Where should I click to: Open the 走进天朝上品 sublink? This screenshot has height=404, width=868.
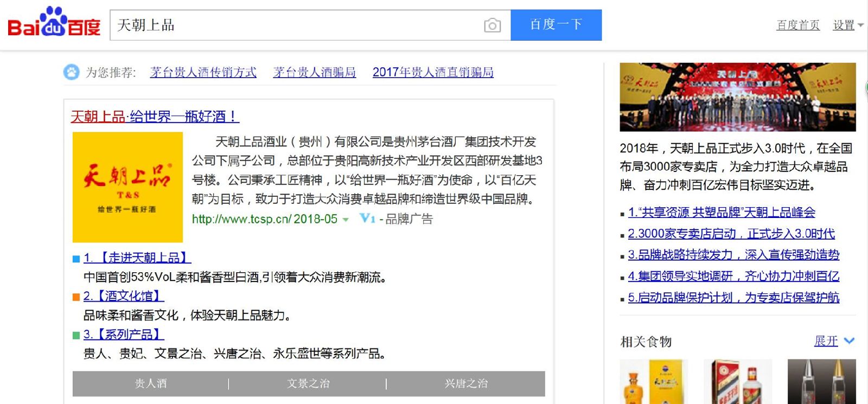[x=137, y=258]
